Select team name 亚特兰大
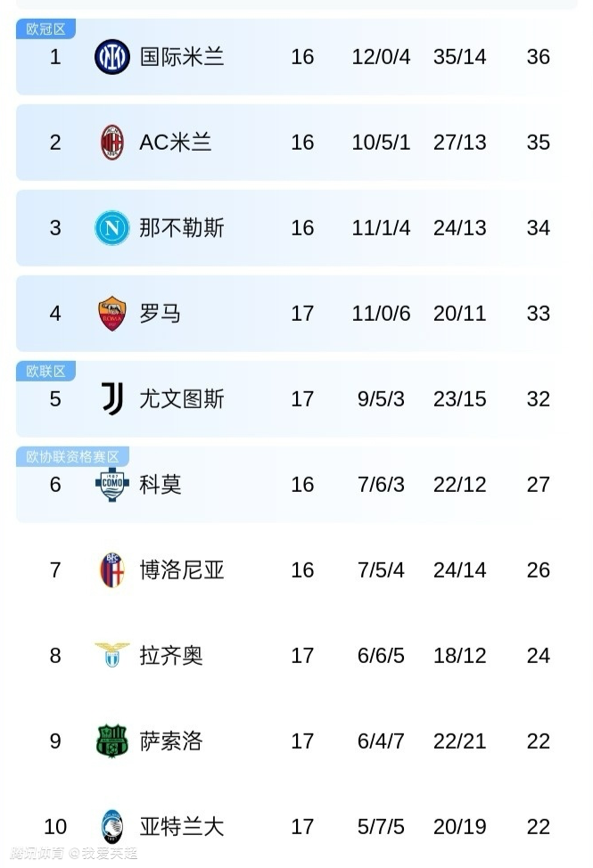This screenshot has width=593, height=868. click(x=182, y=827)
